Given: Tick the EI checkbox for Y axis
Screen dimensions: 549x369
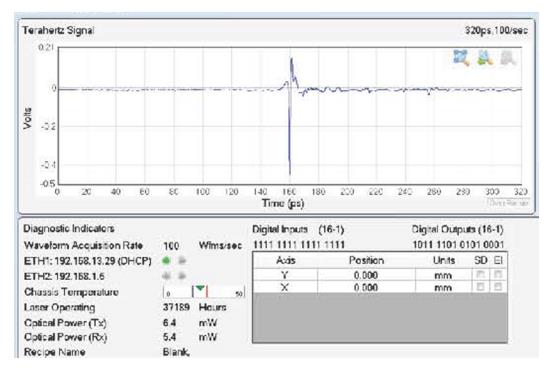Looking at the screenshot, I should [x=498, y=274].
